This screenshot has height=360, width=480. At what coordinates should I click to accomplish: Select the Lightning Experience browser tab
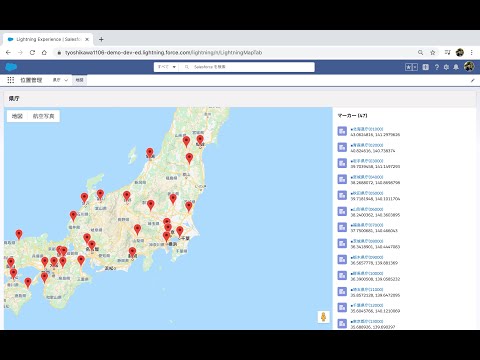pyautogui.click(x=48, y=39)
